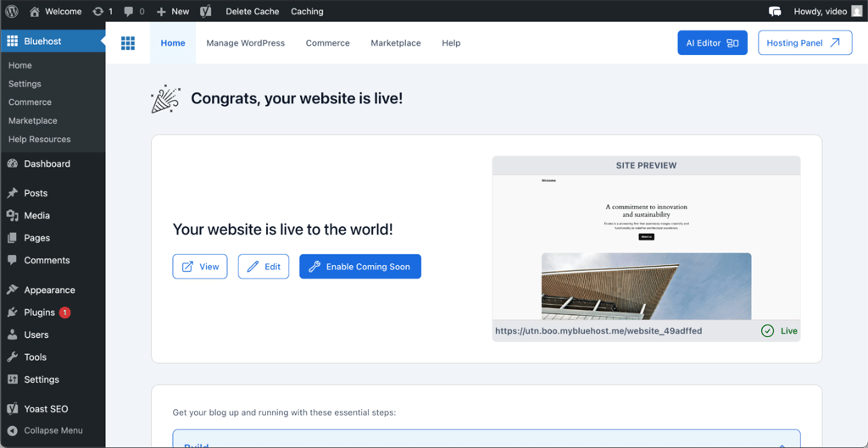Click the user avatar in admin bar
The width and height of the screenshot is (868, 448).
(856, 11)
